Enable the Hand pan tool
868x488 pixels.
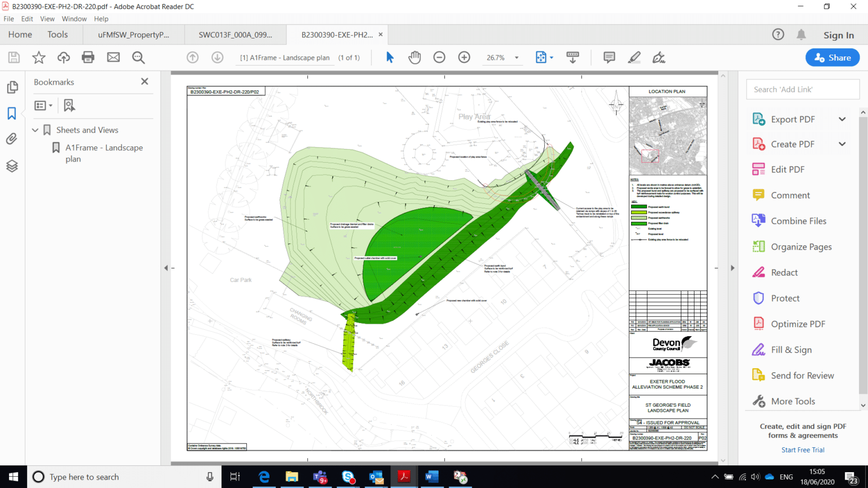(414, 57)
